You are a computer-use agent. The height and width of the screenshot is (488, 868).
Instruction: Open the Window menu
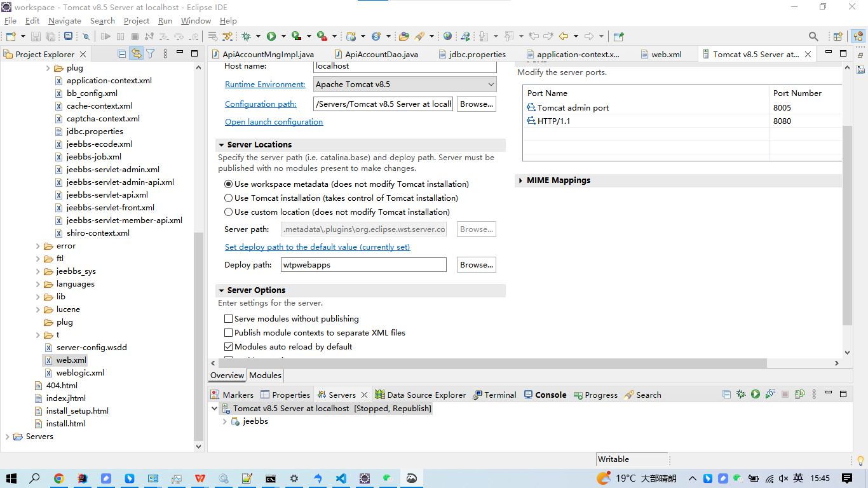tap(196, 20)
